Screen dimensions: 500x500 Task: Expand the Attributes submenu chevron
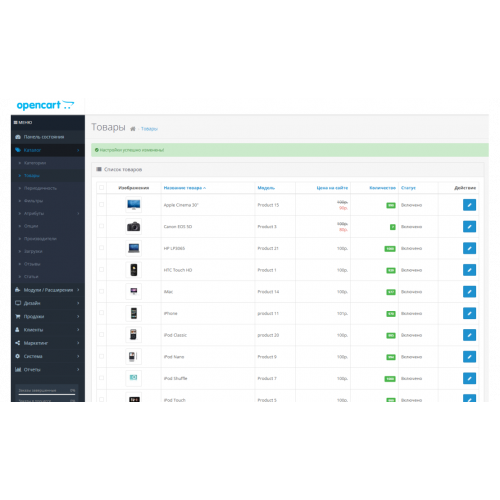(78, 213)
